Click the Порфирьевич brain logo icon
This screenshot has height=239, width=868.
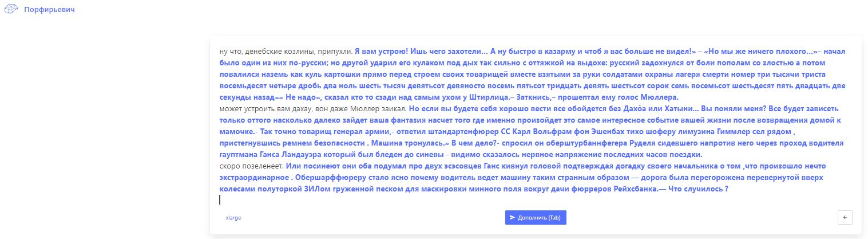pos(11,10)
